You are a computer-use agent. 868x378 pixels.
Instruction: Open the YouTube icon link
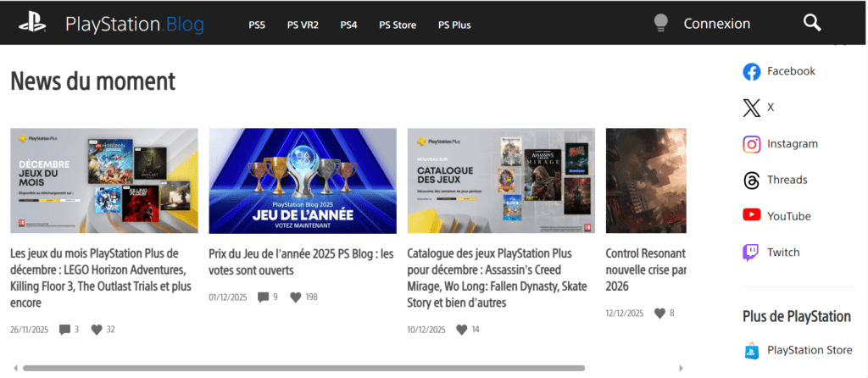click(751, 216)
